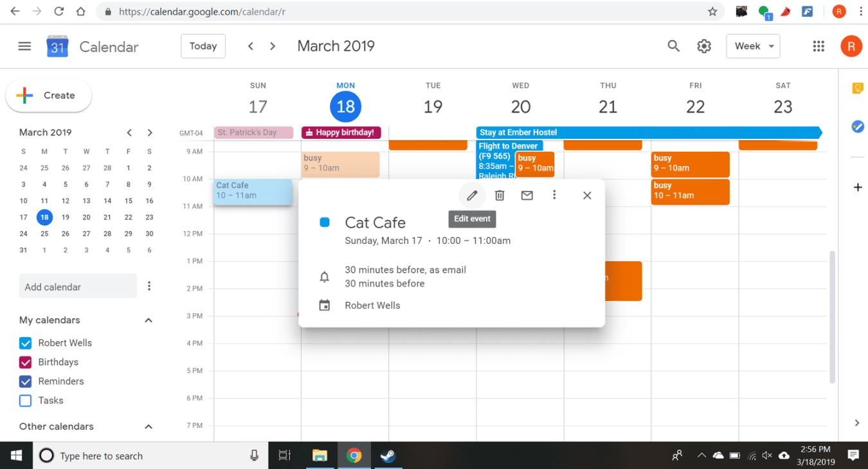The height and width of the screenshot is (469, 868).
Task: Toggle the Robert Wells calendar checkbox
Action: pyautogui.click(x=26, y=343)
